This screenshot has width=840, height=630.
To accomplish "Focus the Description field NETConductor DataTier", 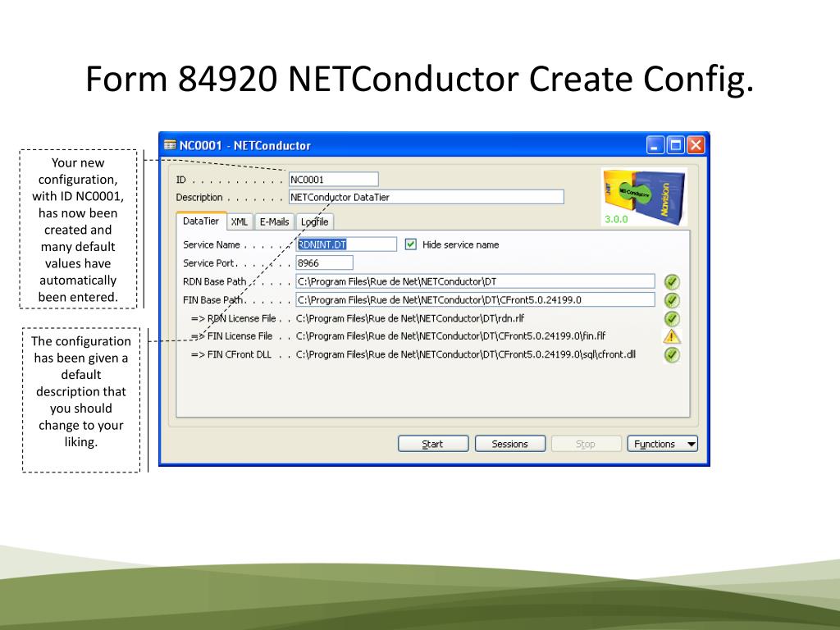I will (426, 197).
